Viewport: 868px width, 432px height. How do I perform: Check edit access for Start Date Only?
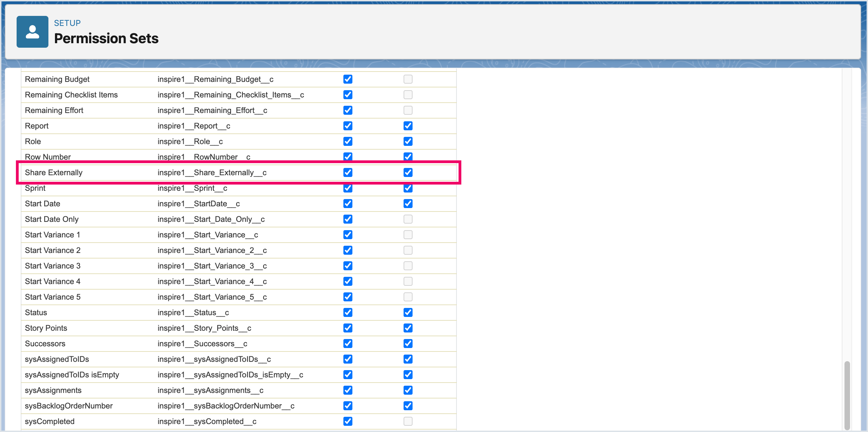(408, 219)
